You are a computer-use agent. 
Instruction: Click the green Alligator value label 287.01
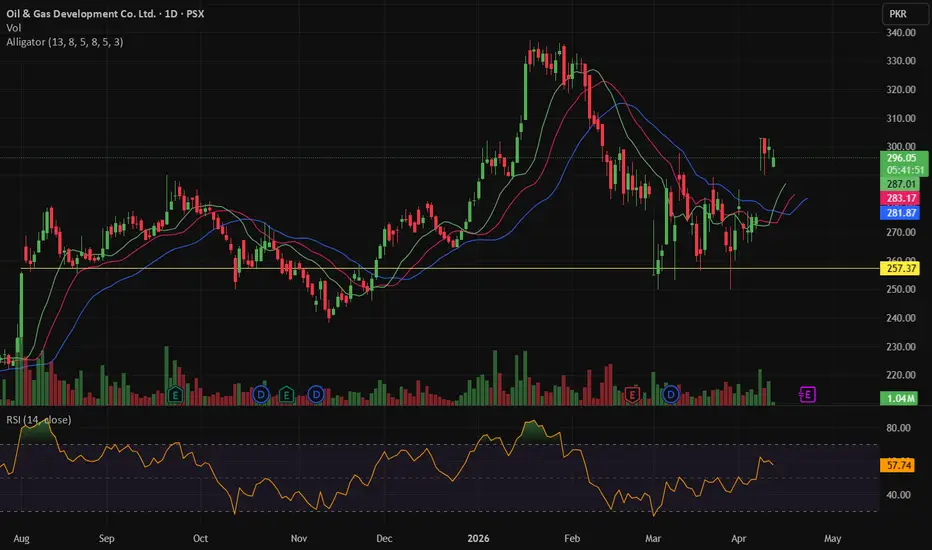[900, 184]
